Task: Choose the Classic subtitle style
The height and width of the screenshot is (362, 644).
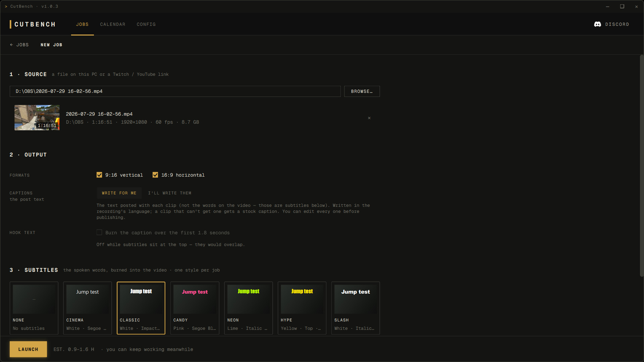Action: coord(141,308)
